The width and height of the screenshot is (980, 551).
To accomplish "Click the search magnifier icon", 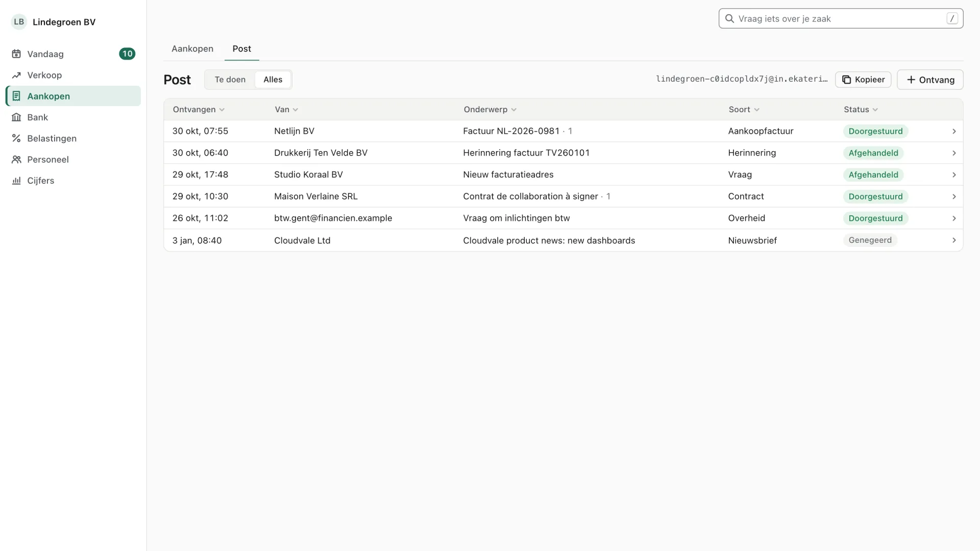I will tap(729, 18).
